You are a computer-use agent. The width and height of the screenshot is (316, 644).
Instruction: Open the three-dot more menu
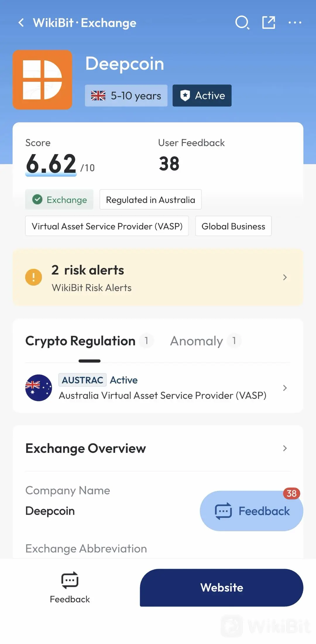[295, 23]
